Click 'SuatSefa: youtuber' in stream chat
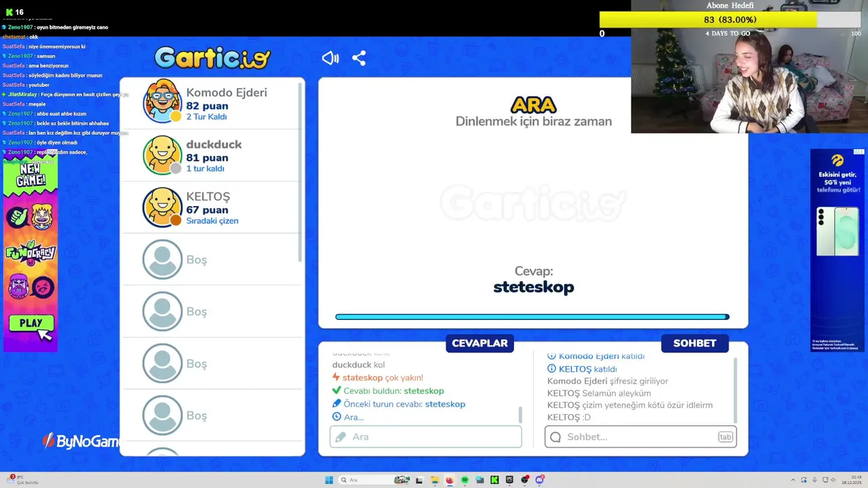Screen dimensions: 868x488 pyautogui.click(x=26, y=85)
